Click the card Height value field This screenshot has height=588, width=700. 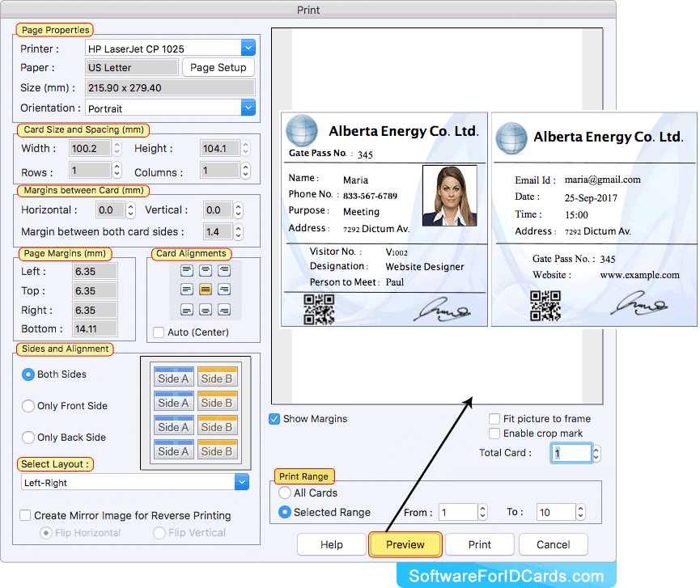[220, 148]
